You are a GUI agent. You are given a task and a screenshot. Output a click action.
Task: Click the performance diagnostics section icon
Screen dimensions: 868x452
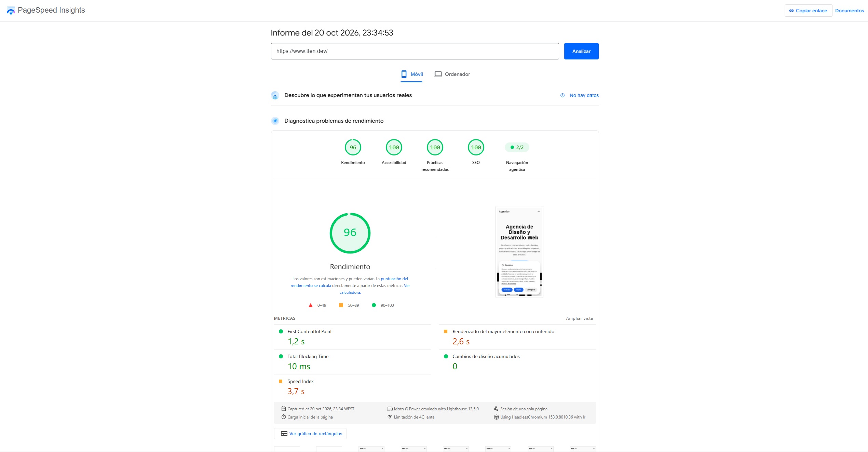[275, 121]
